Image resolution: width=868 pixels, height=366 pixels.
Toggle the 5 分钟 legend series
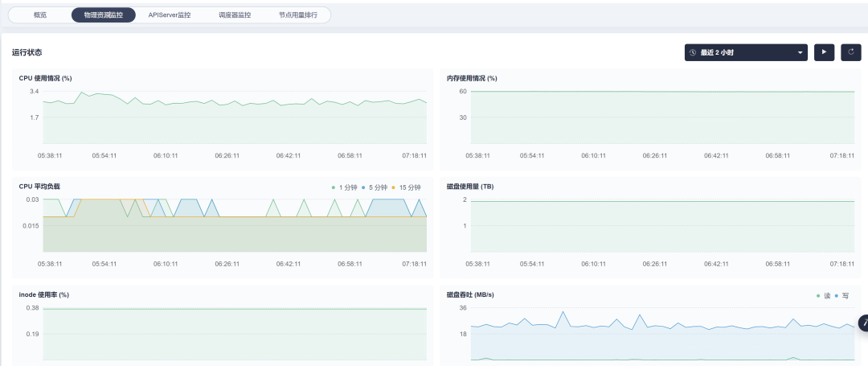[x=375, y=187]
